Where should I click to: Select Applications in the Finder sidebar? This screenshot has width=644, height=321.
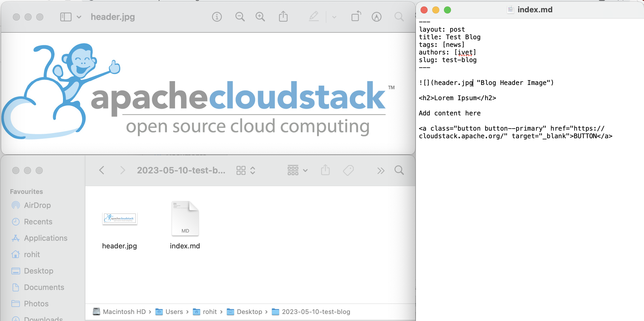(46, 238)
